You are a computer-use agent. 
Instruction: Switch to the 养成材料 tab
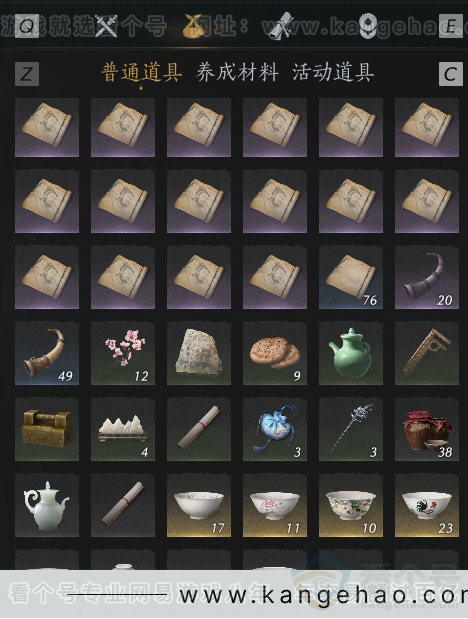(237, 73)
